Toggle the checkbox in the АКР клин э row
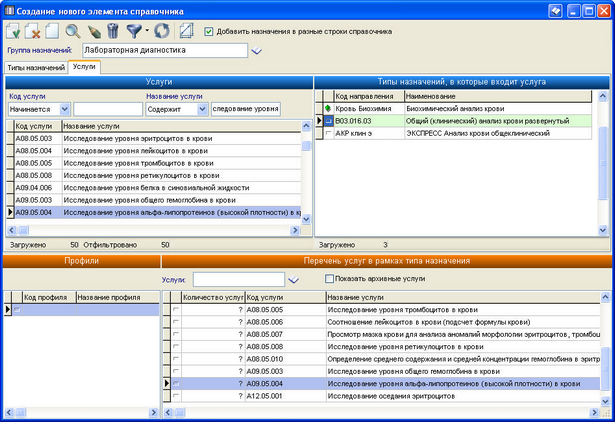 329,133
